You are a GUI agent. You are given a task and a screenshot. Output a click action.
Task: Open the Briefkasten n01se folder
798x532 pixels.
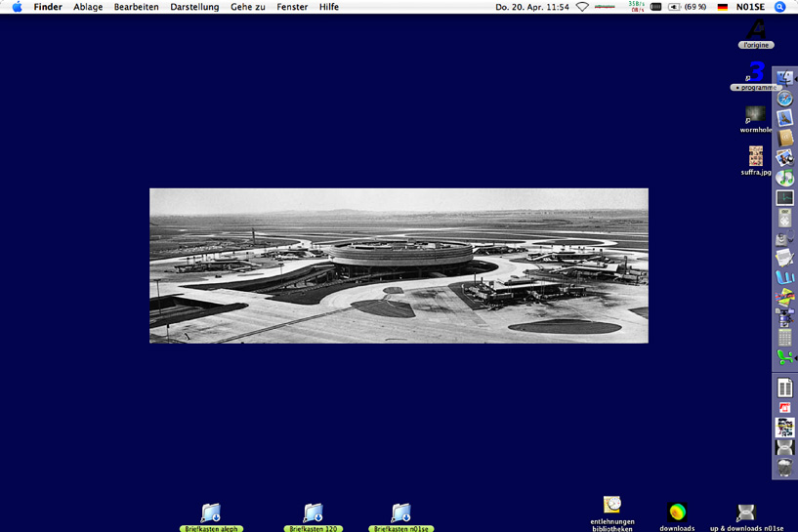click(401, 513)
